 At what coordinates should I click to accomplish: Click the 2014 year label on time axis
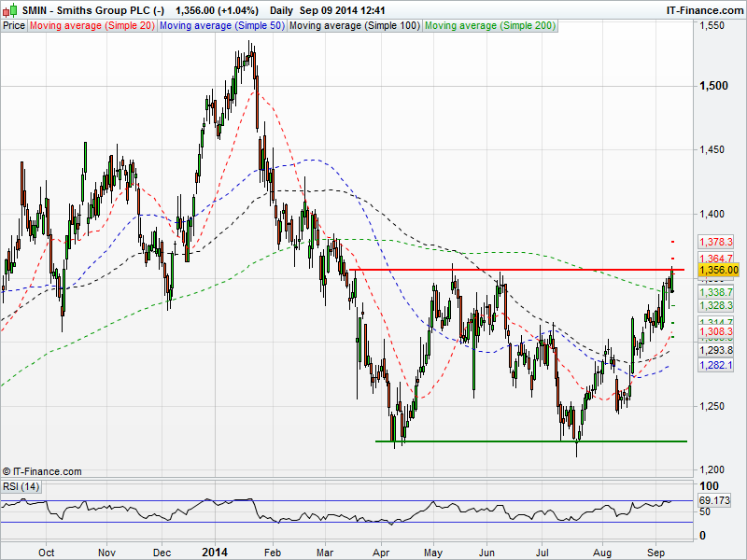point(215,553)
